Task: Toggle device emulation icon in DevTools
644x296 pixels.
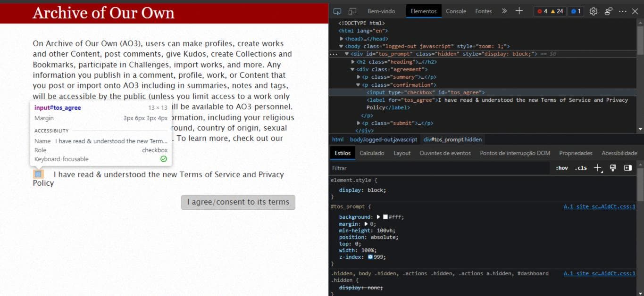Action: point(352,11)
